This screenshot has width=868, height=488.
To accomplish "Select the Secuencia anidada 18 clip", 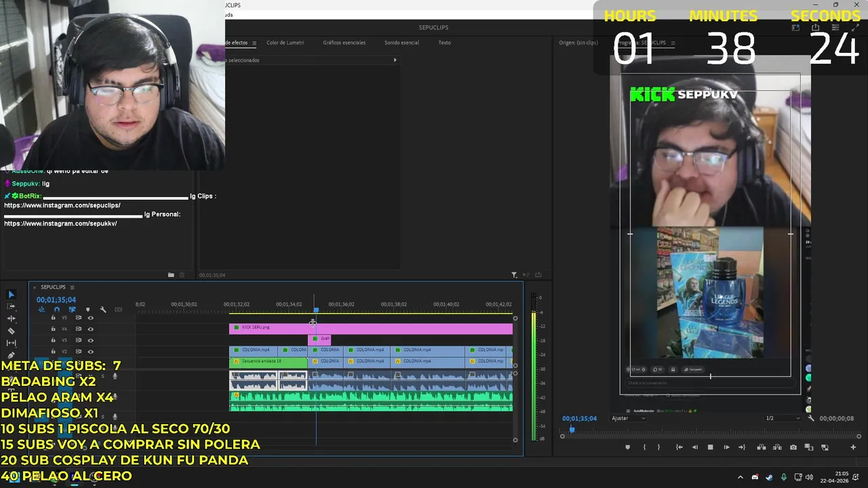I will (x=268, y=363).
